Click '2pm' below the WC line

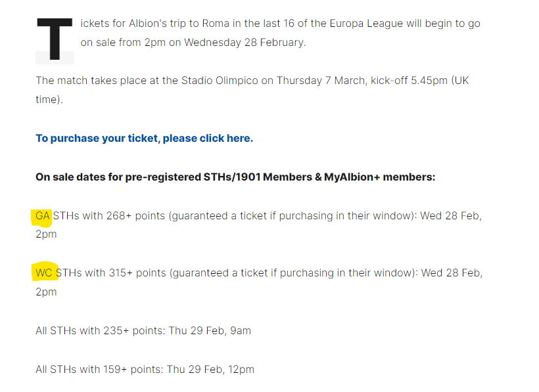click(x=46, y=292)
